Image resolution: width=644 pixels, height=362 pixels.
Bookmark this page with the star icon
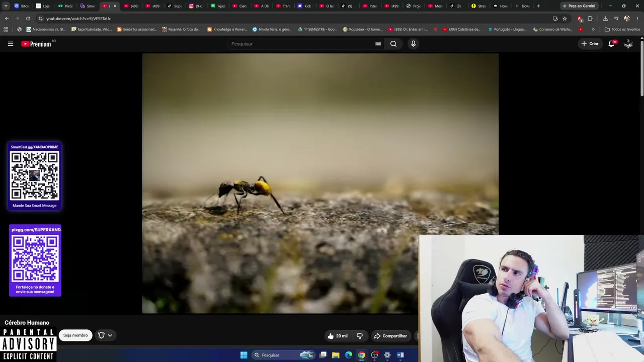tap(565, 19)
